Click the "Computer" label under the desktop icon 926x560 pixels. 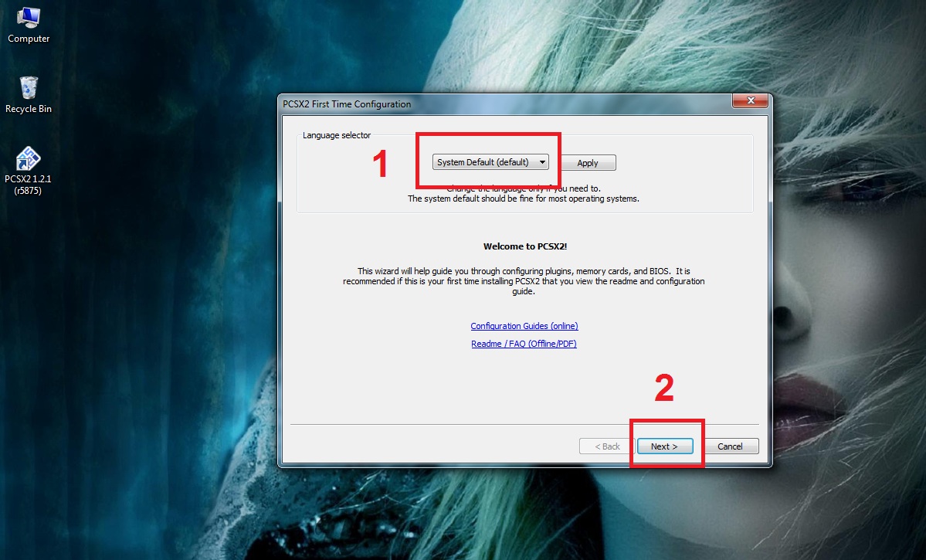point(29,39)
